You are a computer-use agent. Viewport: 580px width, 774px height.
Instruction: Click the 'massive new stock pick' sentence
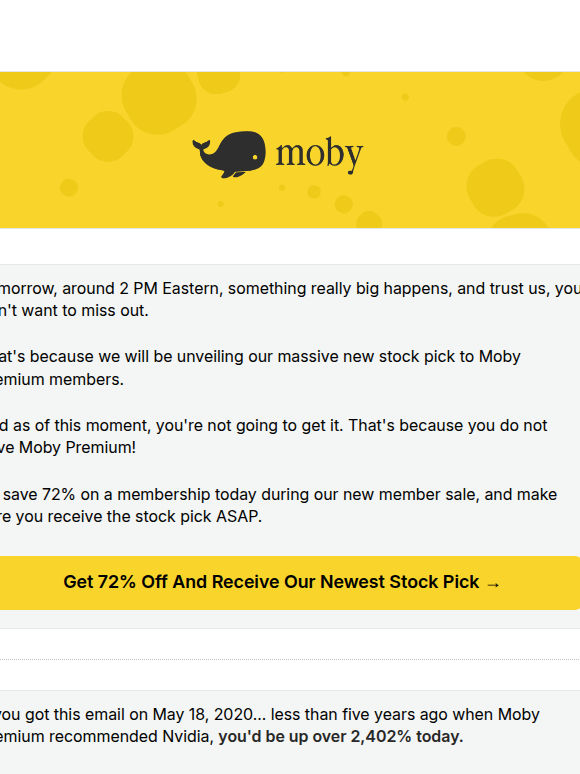point(260,356)
